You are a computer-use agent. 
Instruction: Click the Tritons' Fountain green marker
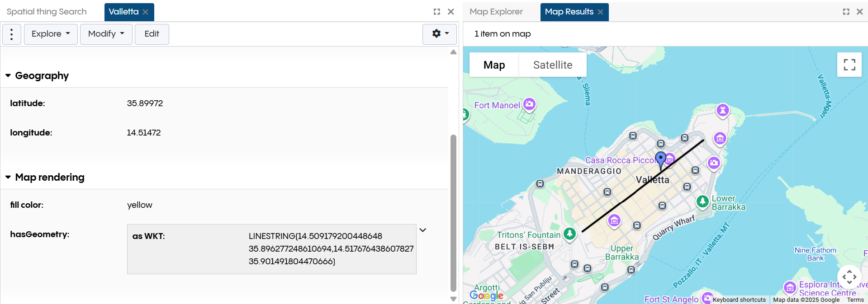[x=569, y=234]
